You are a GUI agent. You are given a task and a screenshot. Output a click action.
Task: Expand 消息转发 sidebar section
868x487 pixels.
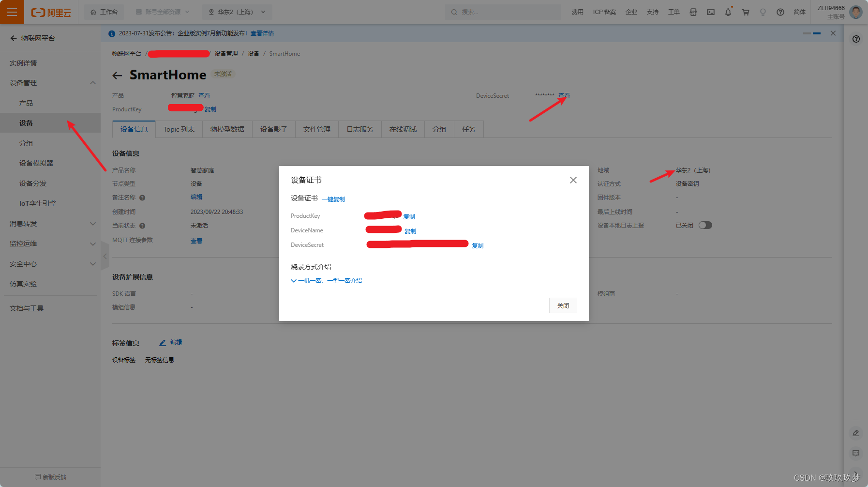93,224
